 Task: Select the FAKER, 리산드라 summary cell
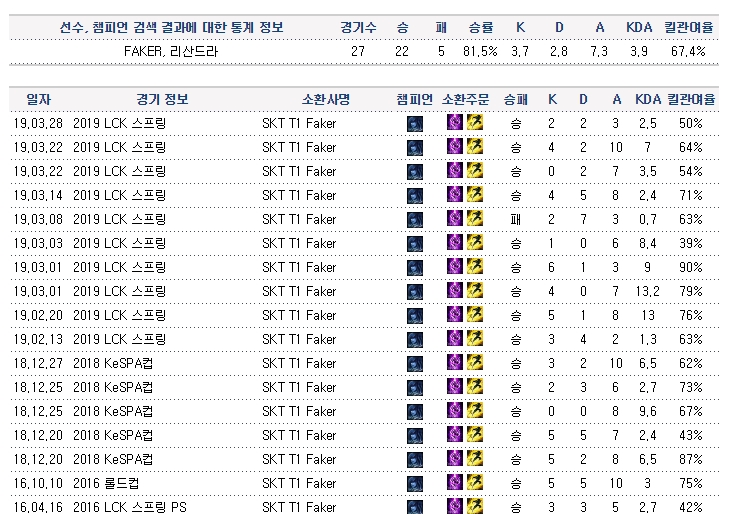tap(171, 51)
